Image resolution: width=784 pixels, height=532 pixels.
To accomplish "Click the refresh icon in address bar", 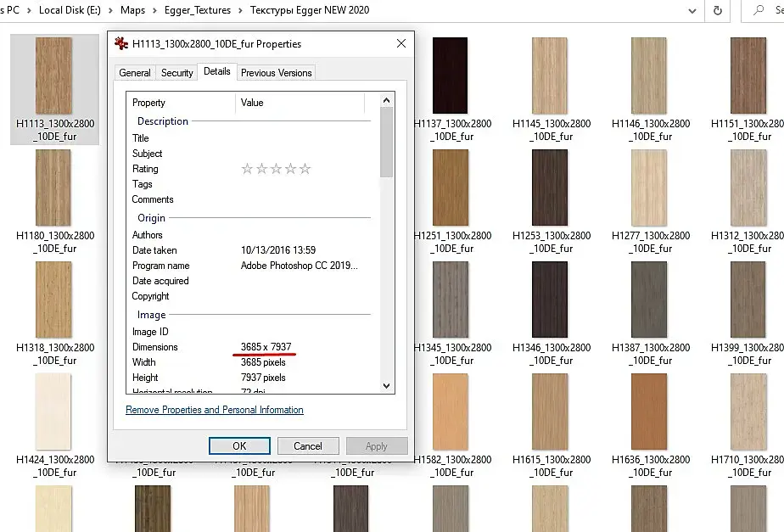I will point(718,10).
